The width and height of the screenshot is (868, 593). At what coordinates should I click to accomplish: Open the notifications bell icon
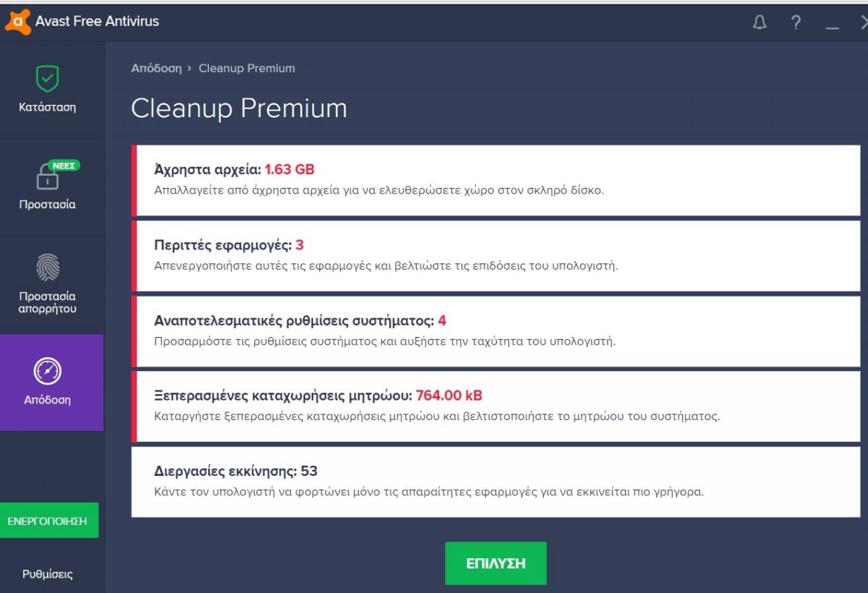[759, 22]
